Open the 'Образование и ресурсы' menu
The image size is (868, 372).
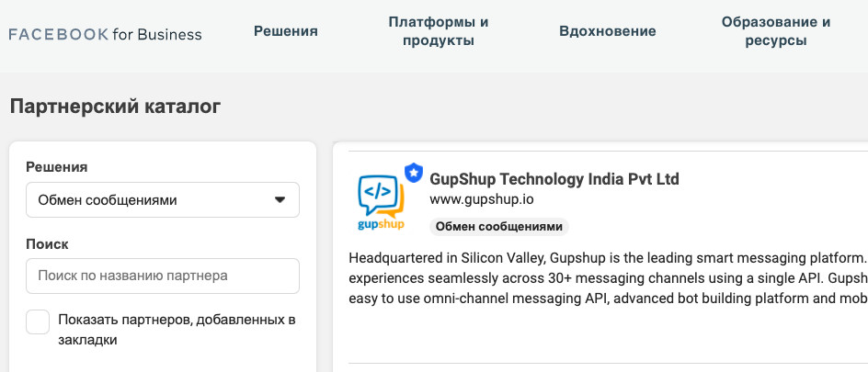coord(775,31)
